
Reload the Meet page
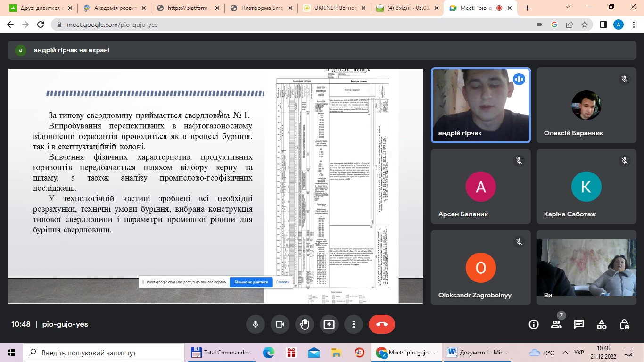pos(41,25)
